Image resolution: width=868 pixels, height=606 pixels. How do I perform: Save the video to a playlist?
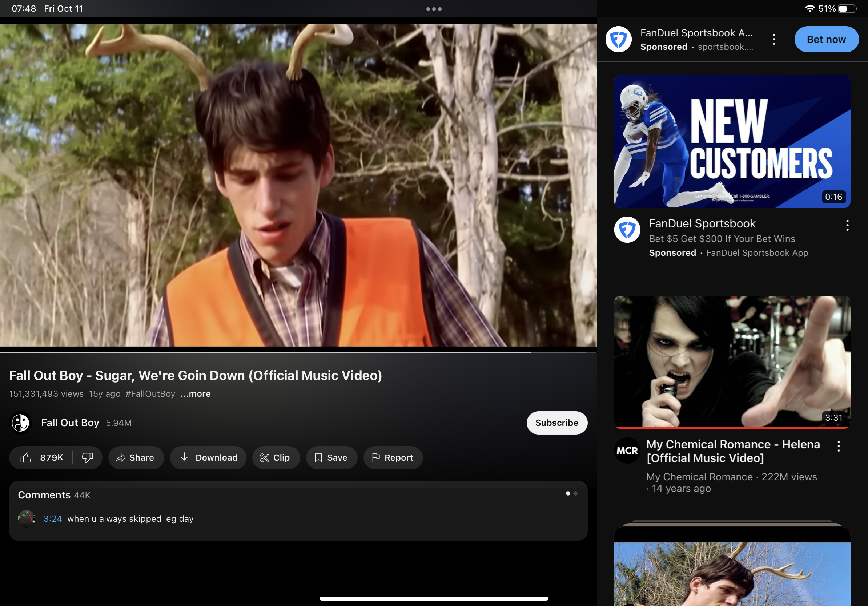coord(331,457)
